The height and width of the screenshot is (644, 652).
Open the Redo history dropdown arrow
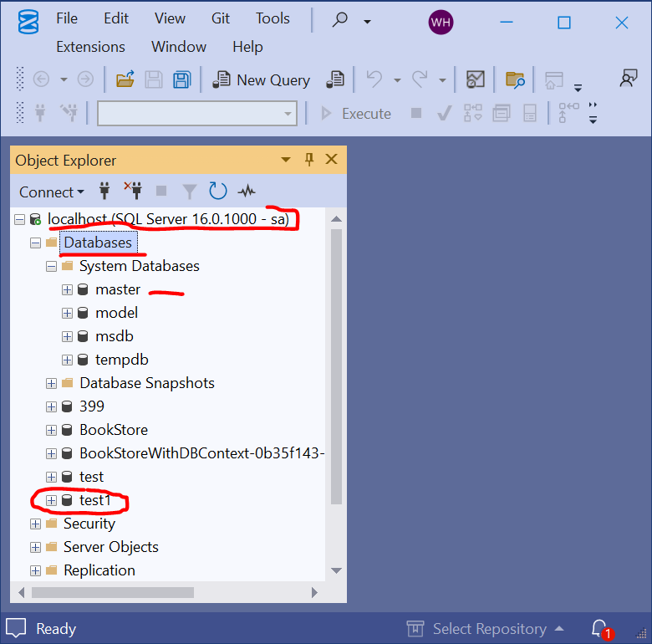442,80
